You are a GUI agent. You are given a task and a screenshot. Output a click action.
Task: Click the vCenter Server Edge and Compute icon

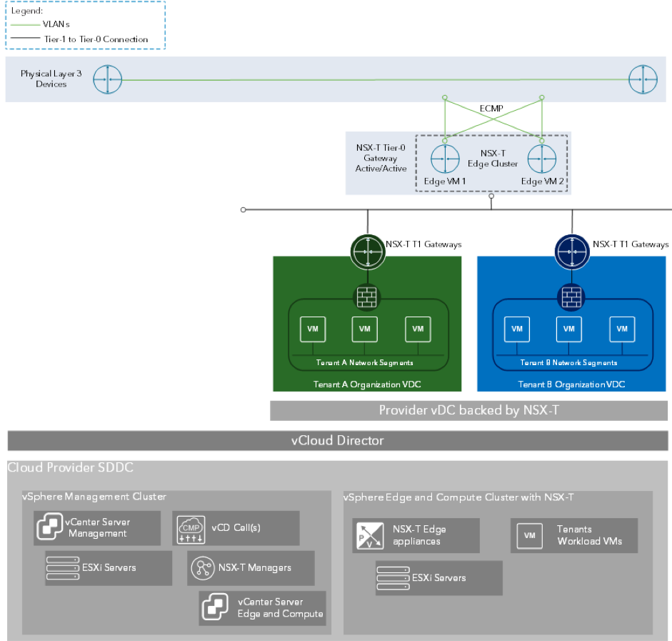pyautogui.click(x=215, y=607)
